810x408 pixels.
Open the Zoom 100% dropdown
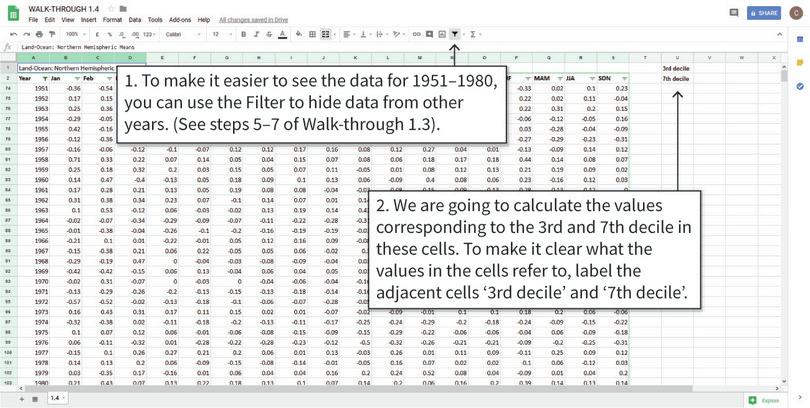pos(75,34)
